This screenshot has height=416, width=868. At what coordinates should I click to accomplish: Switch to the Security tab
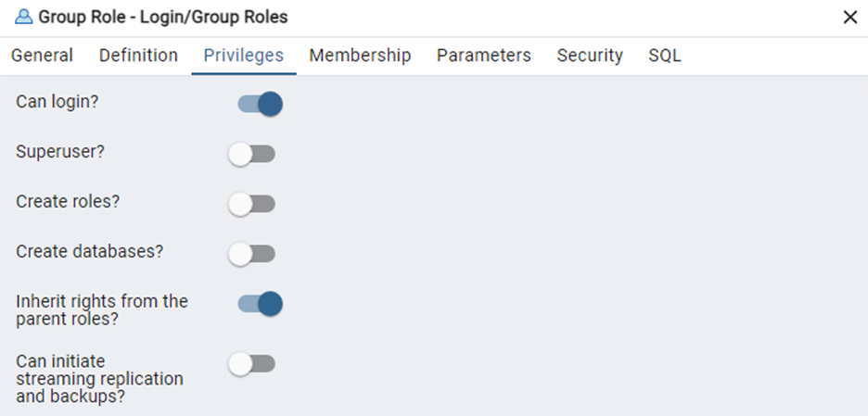(590, 56)
